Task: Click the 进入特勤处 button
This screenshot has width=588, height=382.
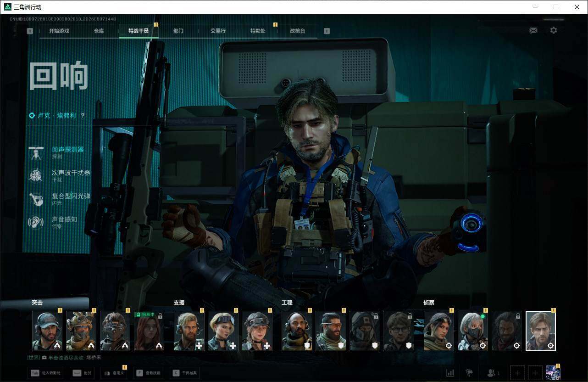Action: pyautogui.click(x=45, y=373)
